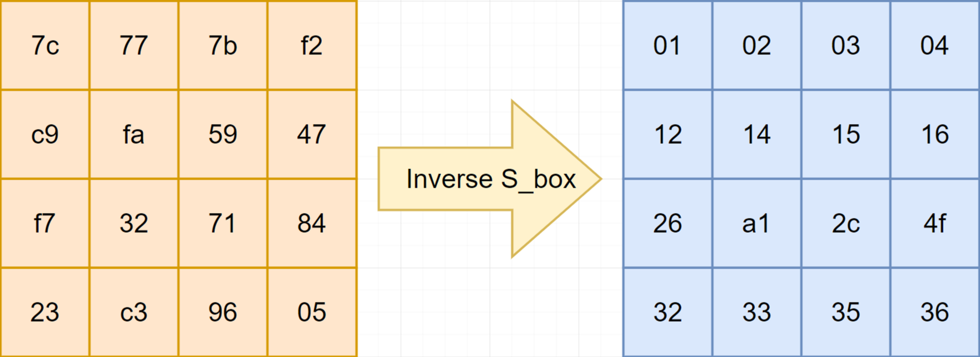Select the orange cell containing 7c
This screenshot has height=357, width=980.
click(x=45, y=45)
